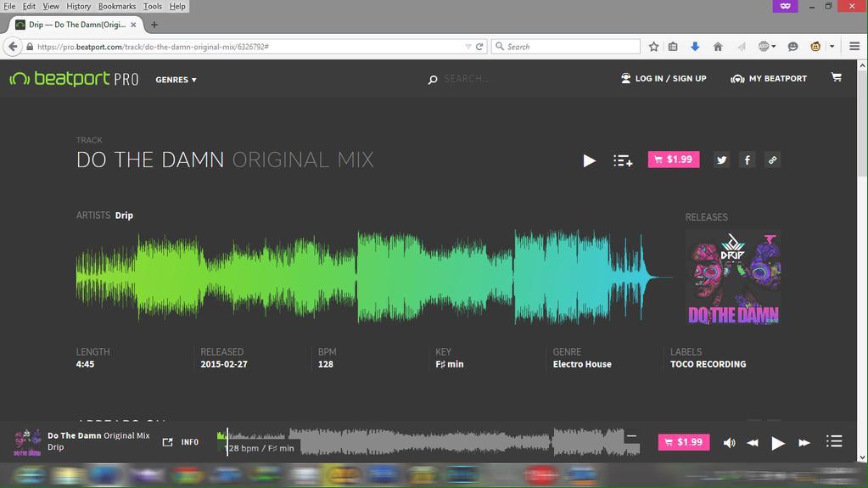Click the site identity lock icon

30,47
